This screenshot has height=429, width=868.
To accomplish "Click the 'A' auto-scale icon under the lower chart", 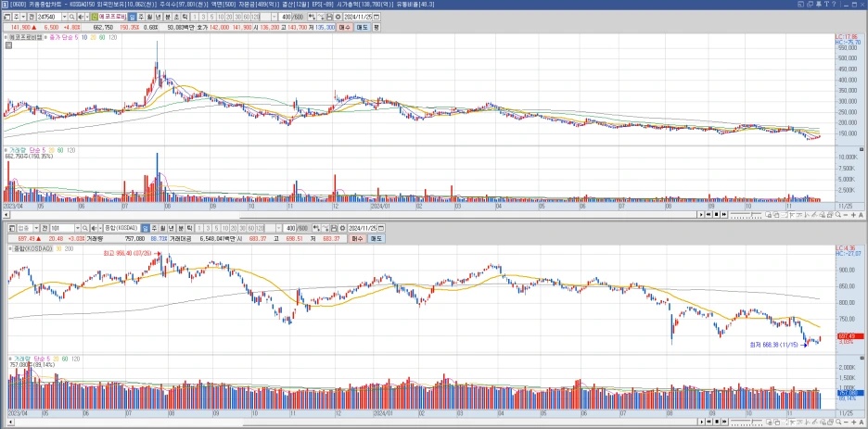I will point(862,423).
